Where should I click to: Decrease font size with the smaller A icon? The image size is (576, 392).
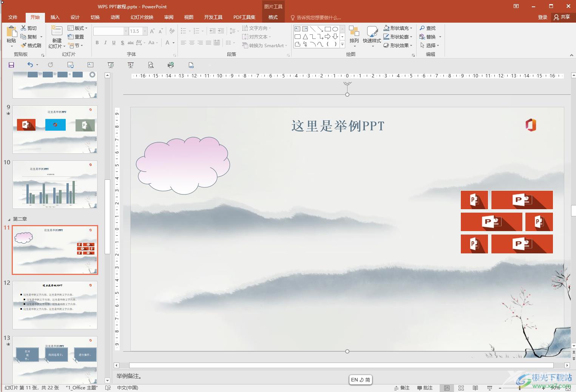click(161, 31)
